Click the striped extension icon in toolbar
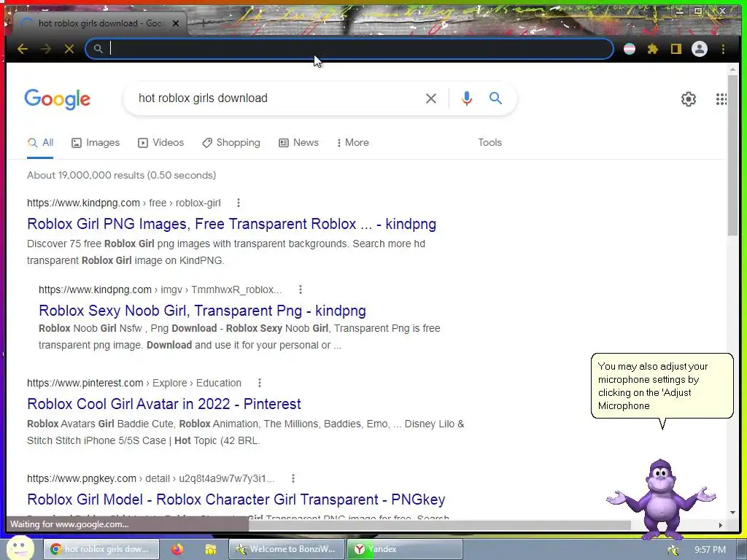Viewport: 747px width, 560px height. pos(630,49)
